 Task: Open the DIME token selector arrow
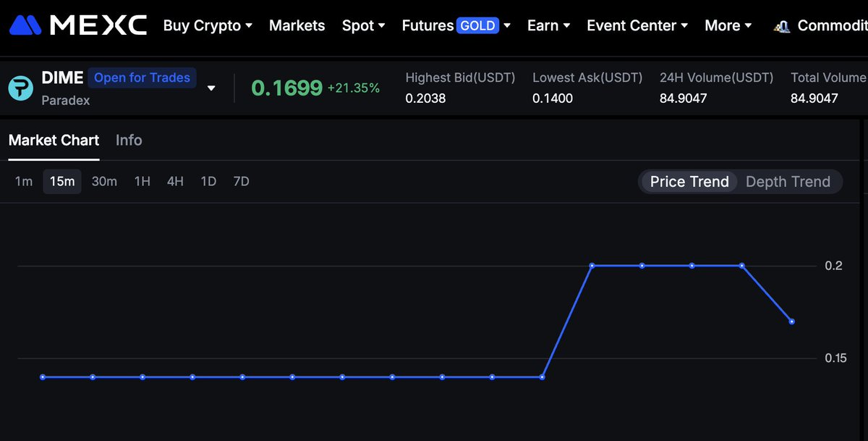coord(211,88)
